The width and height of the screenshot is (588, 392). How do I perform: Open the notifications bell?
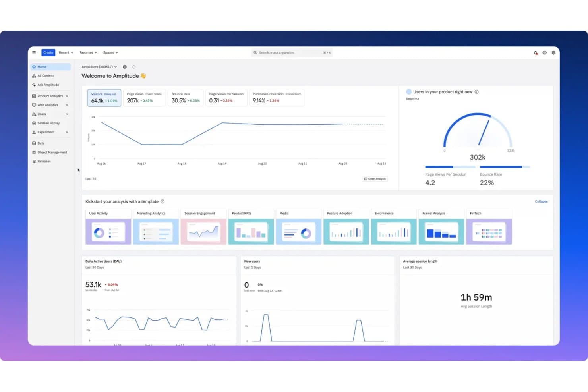[x=536, y=52]
